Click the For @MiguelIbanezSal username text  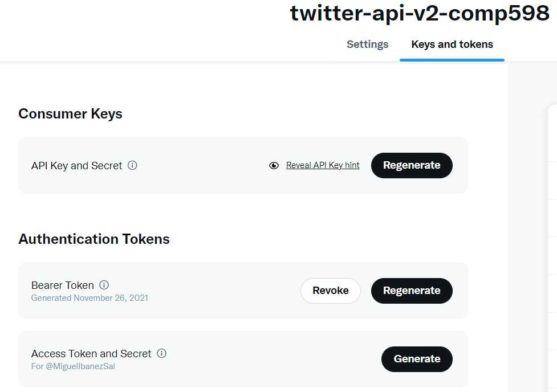(73, 366)
